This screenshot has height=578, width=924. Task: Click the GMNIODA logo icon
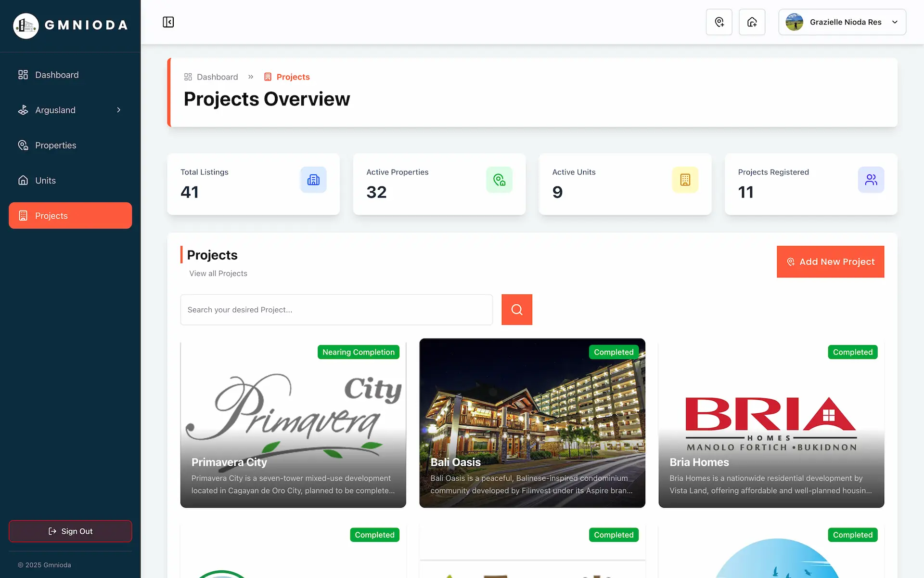point(26,26)
